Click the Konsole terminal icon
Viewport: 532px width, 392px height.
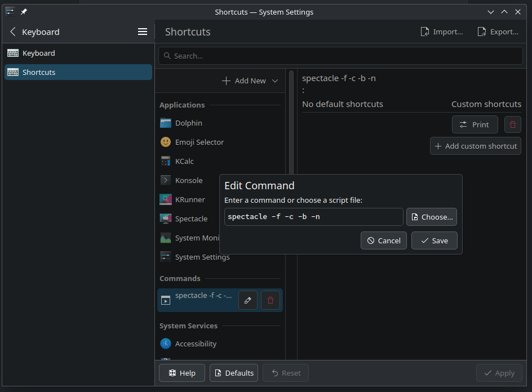pyautogui.click(x=166, y=180)
